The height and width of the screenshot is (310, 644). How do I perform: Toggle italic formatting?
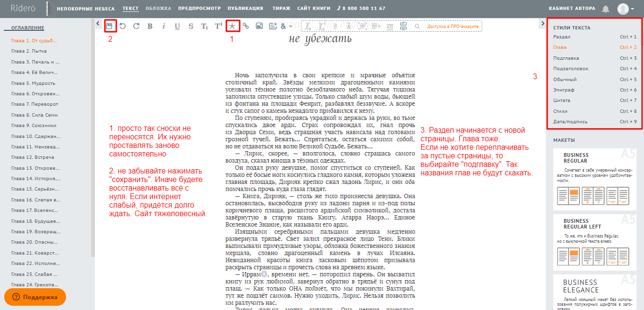(164, 26)
